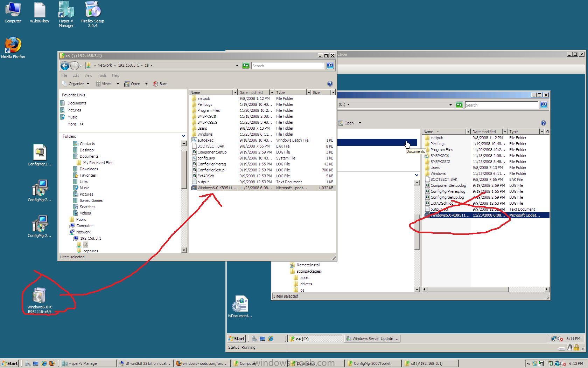Click Search field in os (C:) window
The width and height of the screenshot is (588, 368).
[x=501, y=105]
